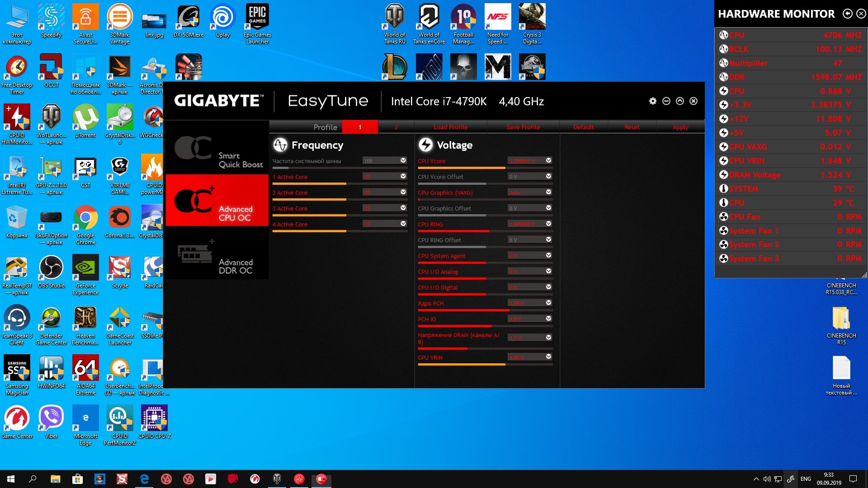This screenshot has width=868, height=488.
Task: Click Load Profile button
Action: (x=450, y=127)
